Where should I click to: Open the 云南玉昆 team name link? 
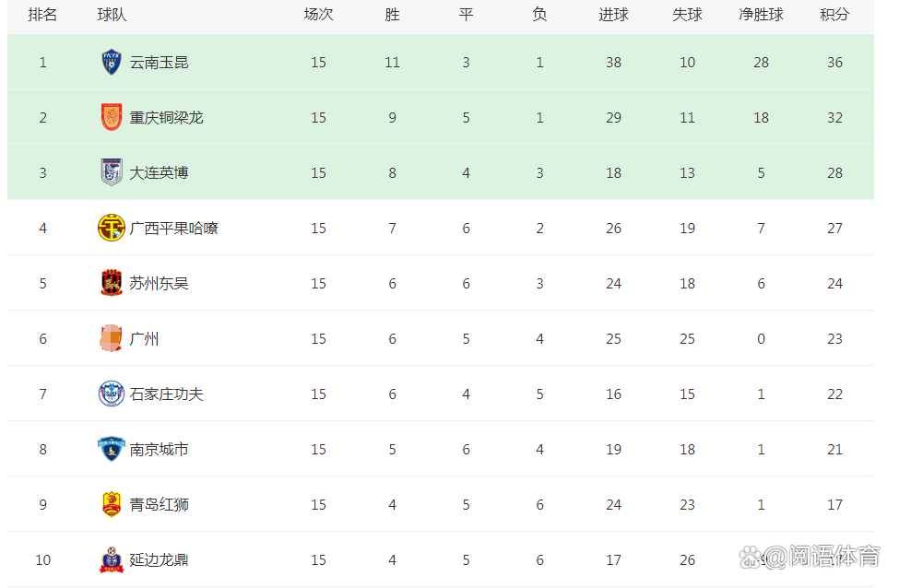click(159, 62)
